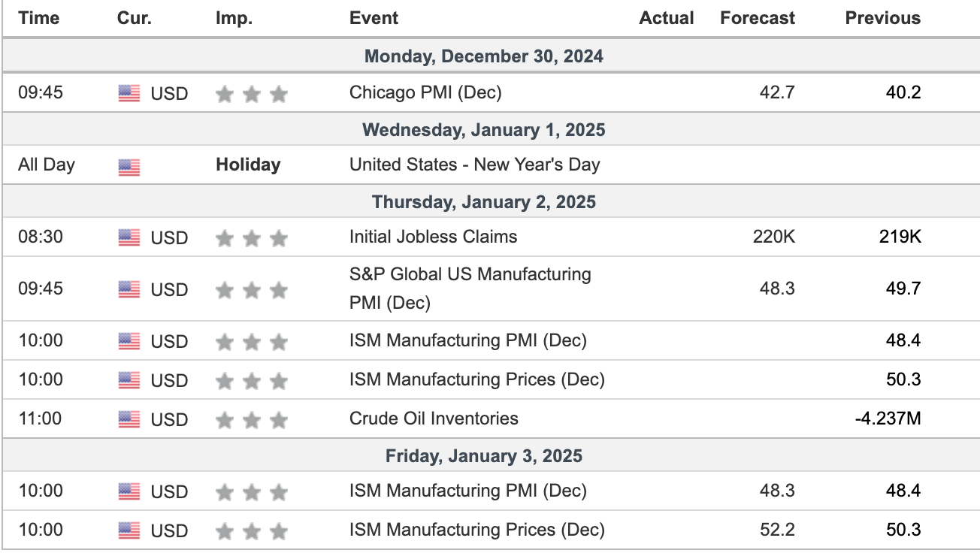Click the importance stars for Crude Oil Inventories
The image size is (980, 553).
tap(251, 419)
